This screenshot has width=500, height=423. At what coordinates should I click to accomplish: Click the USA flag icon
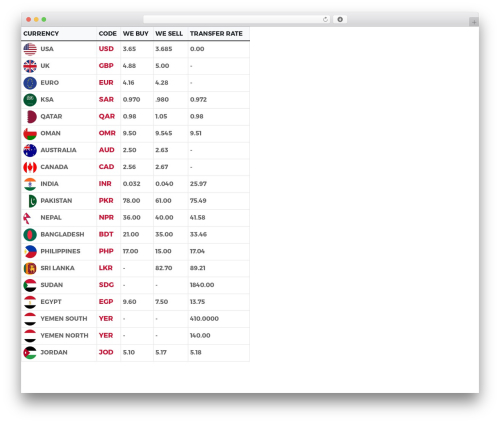pyautogui.click(x=30, y=49)
